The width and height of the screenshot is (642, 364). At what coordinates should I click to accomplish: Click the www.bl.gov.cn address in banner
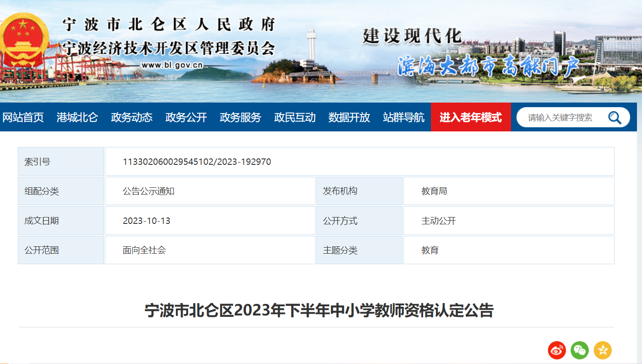pyautogui.click(x=172, y=65)
